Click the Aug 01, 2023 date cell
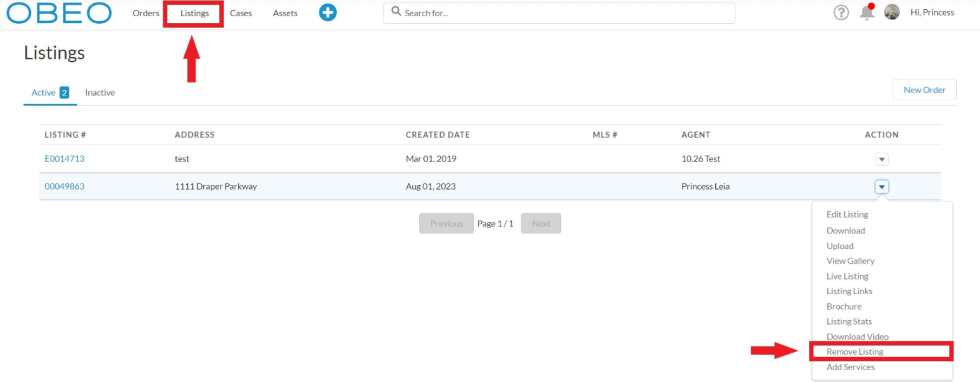Image resolution: width=980 pixels, height=382 pixels. pos(431,186)
